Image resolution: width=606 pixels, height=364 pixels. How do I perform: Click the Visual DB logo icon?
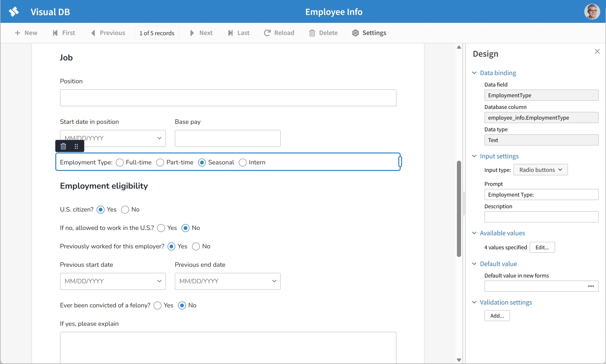coord(14,11)
